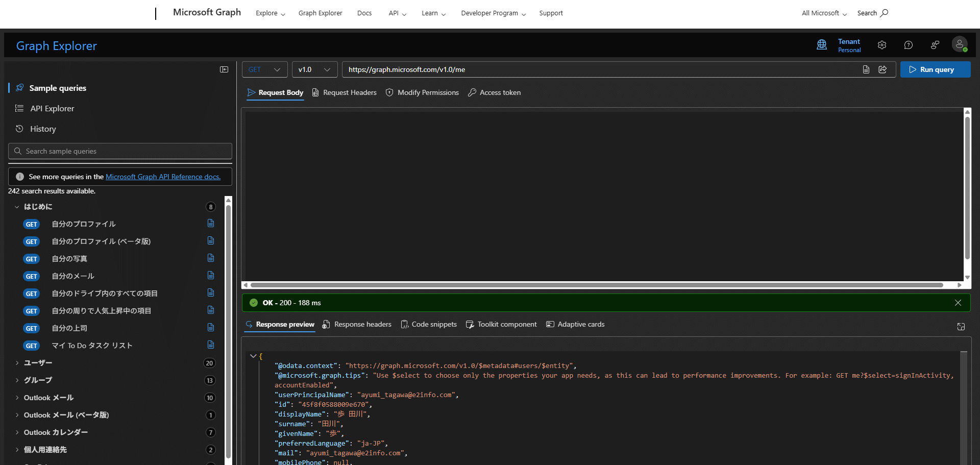Open docs icon for 自分のプロファイル
Image resolution: width=980 pixels, height=465 pixels.
tap(211, 224)
